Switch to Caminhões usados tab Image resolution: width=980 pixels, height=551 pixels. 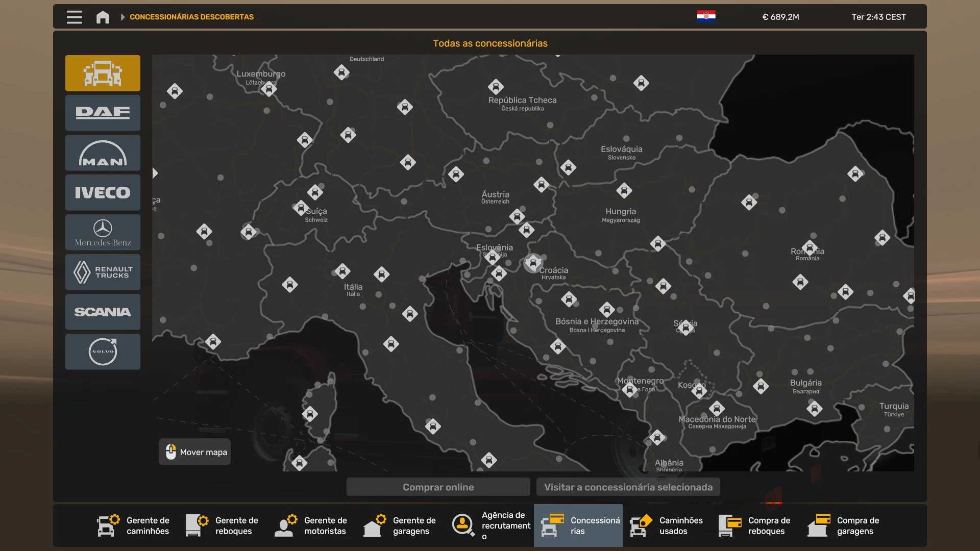[667, 525]
